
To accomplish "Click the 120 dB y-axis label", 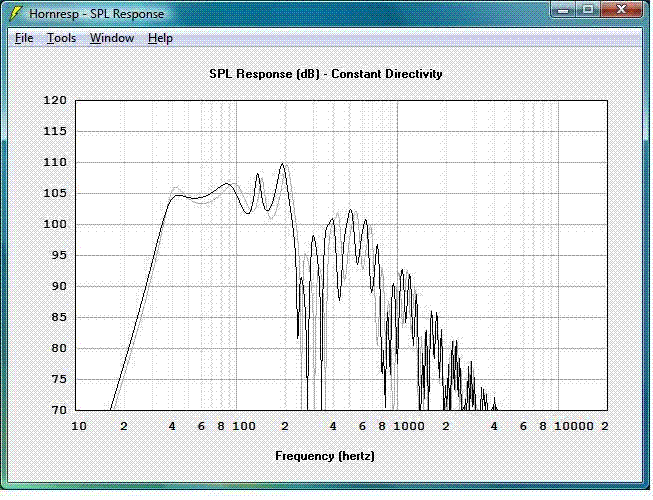I will pos(55,100).
